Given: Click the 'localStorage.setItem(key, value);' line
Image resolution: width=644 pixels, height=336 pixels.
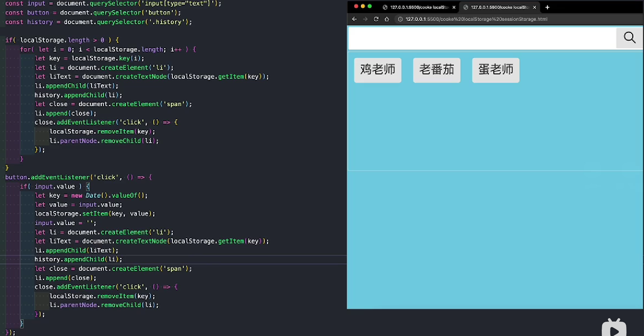Looking at the screenshot, I should [95, 214].
